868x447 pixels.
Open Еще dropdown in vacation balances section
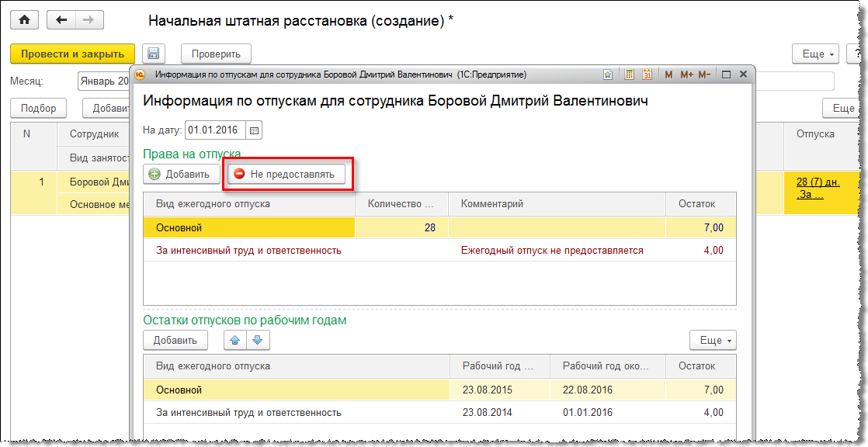713,340
